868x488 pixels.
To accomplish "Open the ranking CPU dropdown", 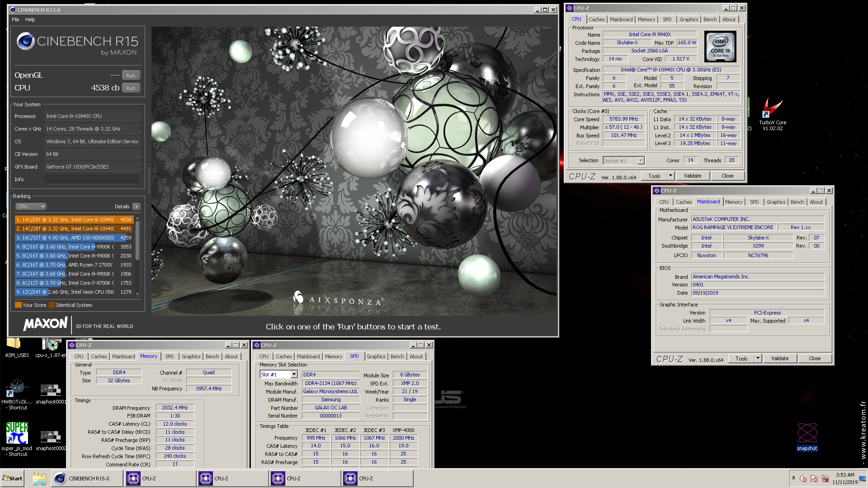I will (31, 206).
